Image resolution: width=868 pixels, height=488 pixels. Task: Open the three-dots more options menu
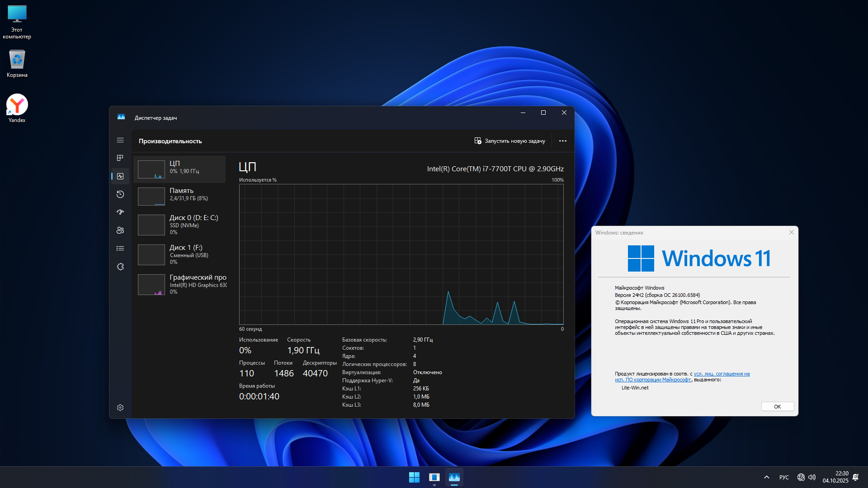click(x=562, y=141)
